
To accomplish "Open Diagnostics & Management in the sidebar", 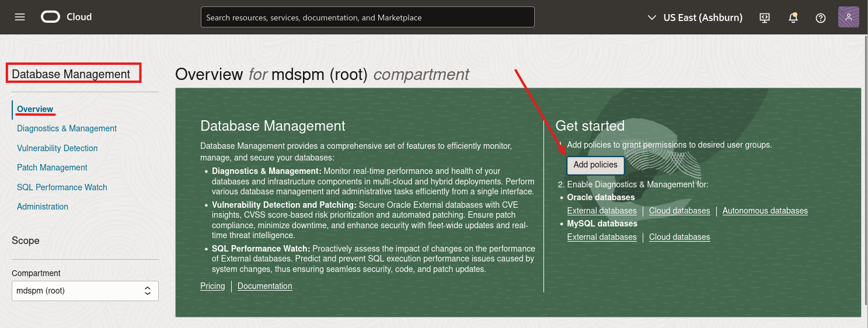I will [67, 128].
